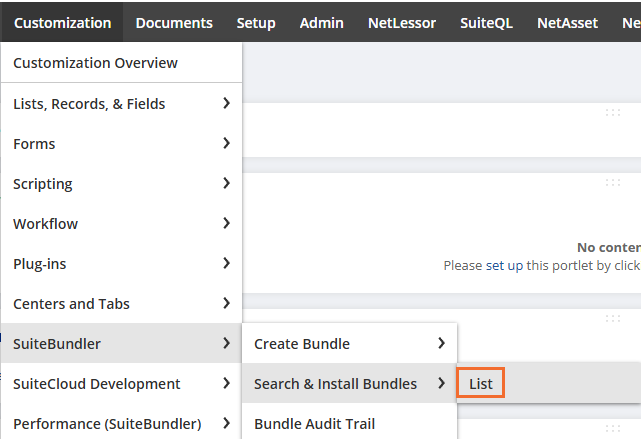The height and width of the screenshot is (439, 641).
Task: Open the Scripting submenu
Action: click(120, 184)
